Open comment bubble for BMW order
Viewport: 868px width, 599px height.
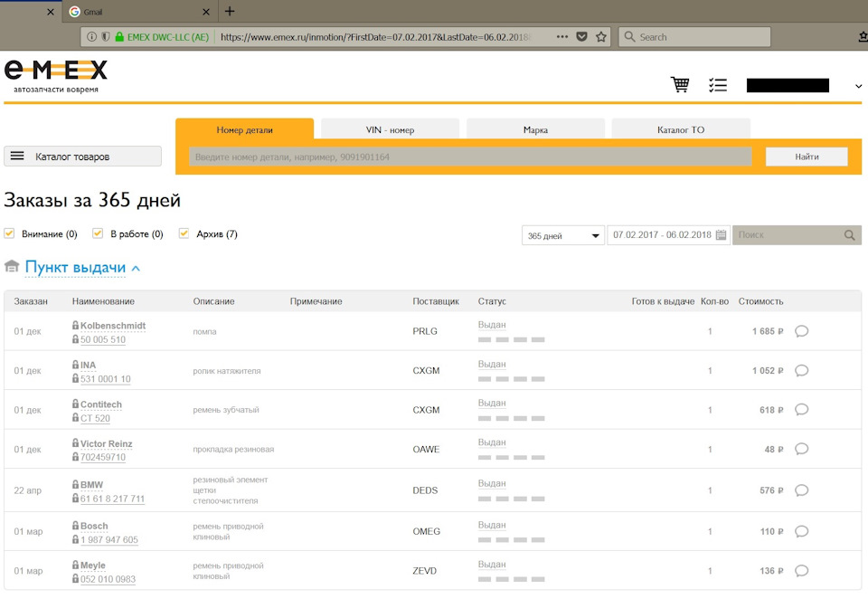802,490
